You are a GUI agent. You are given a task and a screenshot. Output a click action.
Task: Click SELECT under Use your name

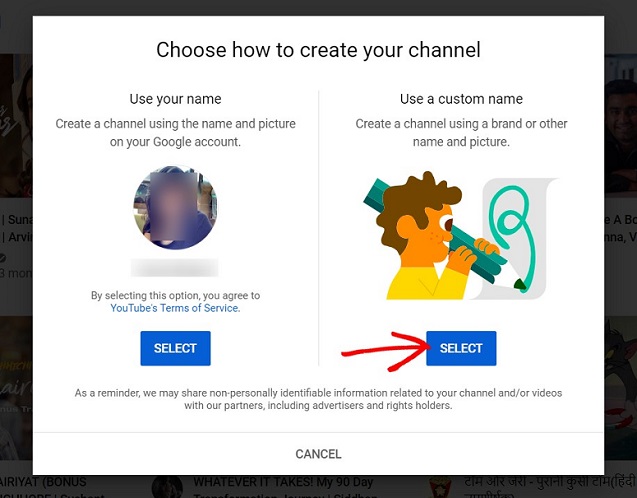click(x=176, y=348)
